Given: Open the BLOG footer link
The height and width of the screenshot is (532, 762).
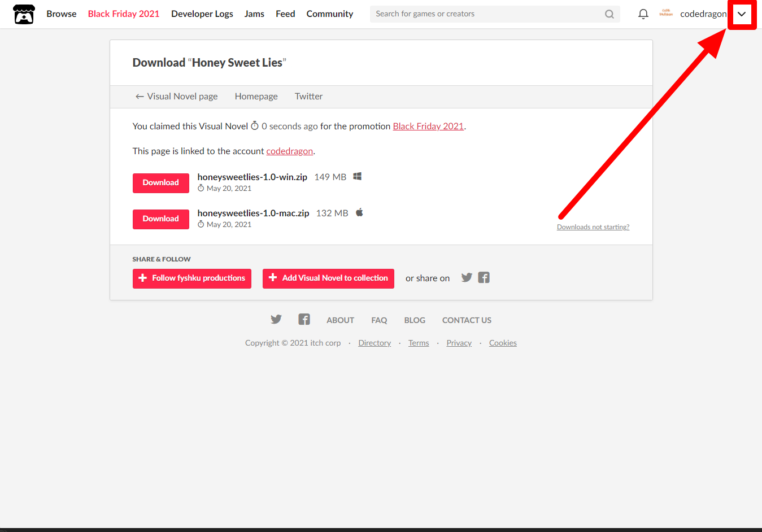Looking at the screenshot, I should click(x=415, y=320).
